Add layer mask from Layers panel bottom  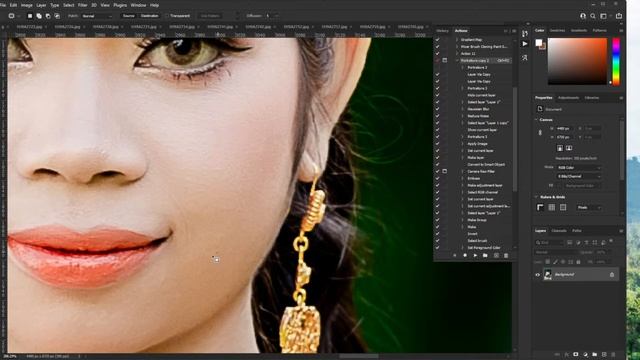(x=576, y=355)
